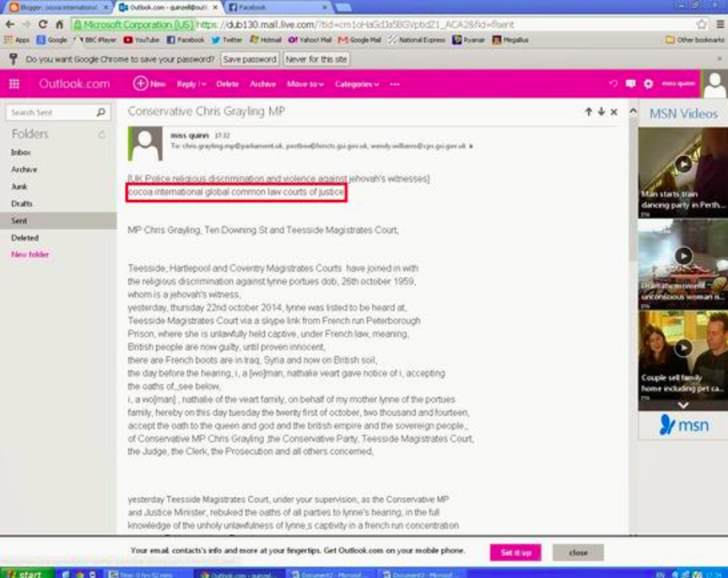Go to next message with down arrow
Viewport: 728px width, 578px height.
pos(601,111)
